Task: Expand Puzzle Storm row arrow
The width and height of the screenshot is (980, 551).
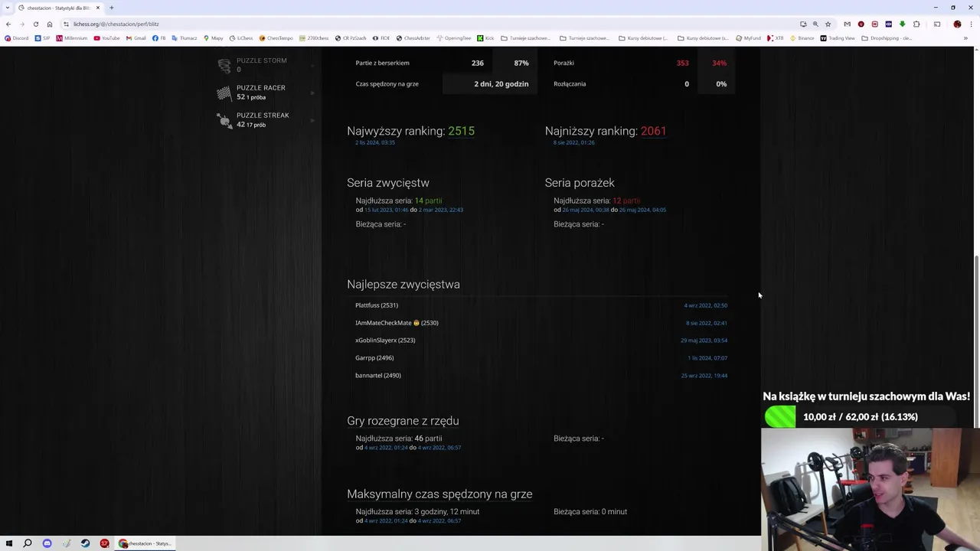Action: click(312, 65)
